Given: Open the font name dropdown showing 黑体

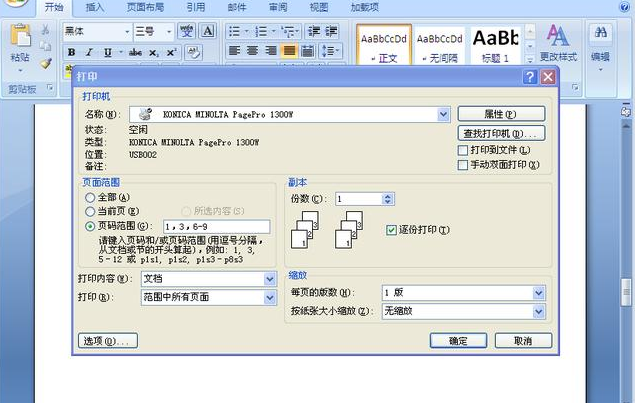Looking at the screenshot, I should pos(127,32).
